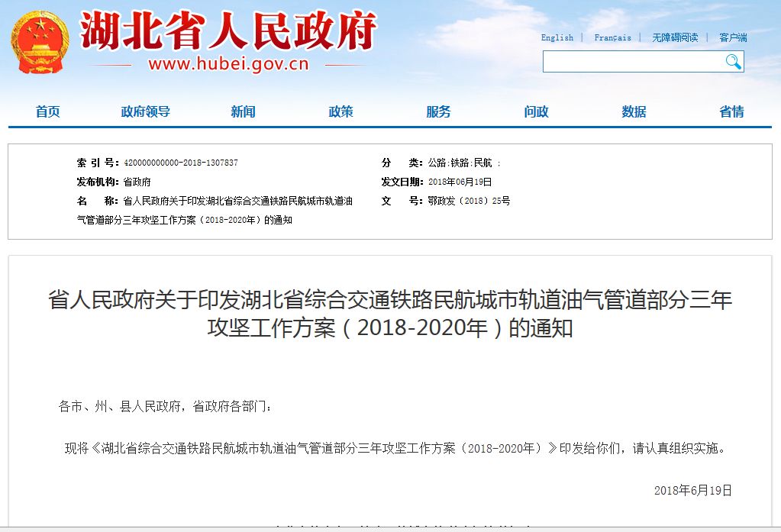The image size is (781, 532).
Task: Open the 客户端 link
Action: click(733, 37)
